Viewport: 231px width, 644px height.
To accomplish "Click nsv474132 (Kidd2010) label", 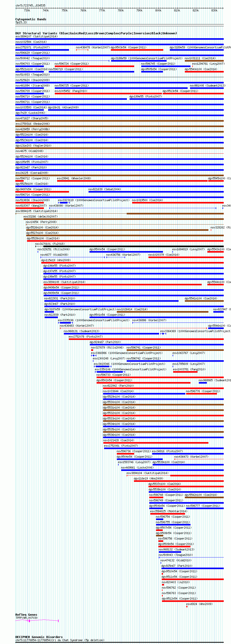I will coord(176,560).
